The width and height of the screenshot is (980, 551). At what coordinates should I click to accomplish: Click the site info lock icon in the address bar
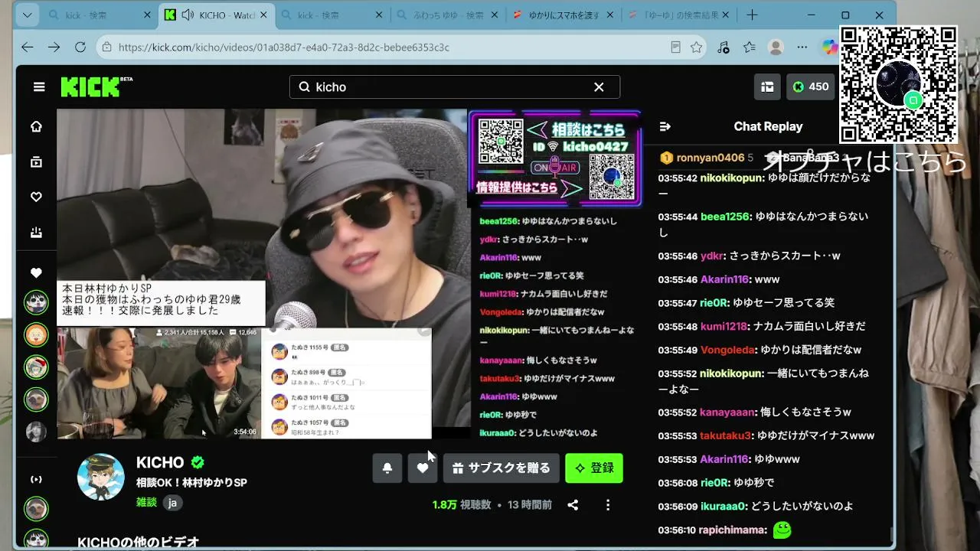[x=108, y=47]
